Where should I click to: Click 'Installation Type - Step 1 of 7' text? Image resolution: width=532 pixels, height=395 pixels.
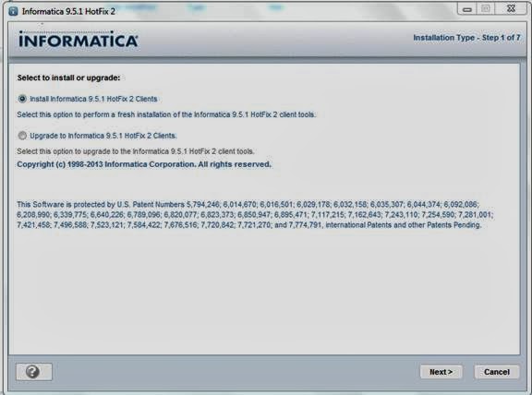(x=466, y=38)
